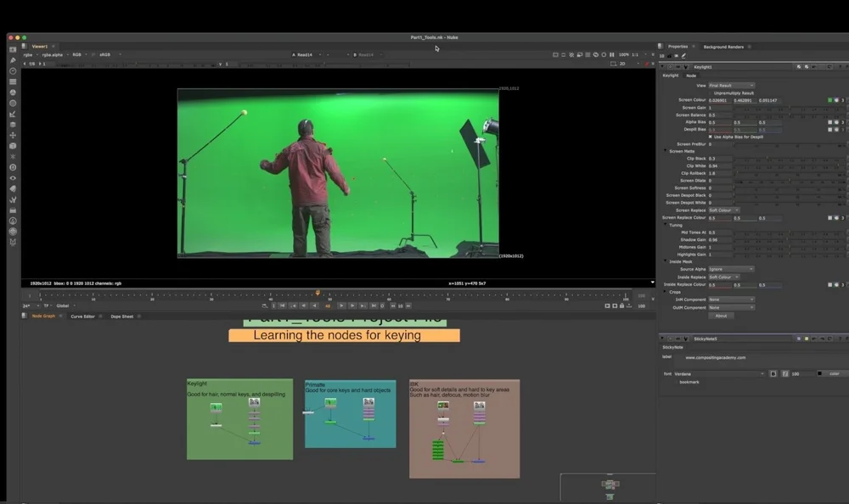Open the Views nodes eye icon
Image resolution: width=849 pixels, height=504 pixels.
pos(13,178)
